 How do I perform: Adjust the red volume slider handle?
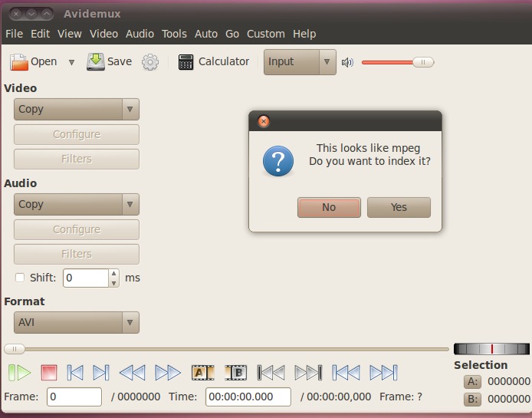coord(423,62)
